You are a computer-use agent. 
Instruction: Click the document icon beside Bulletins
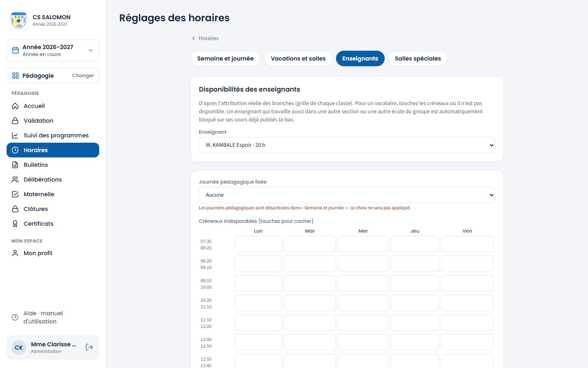(x=15, y=165)
